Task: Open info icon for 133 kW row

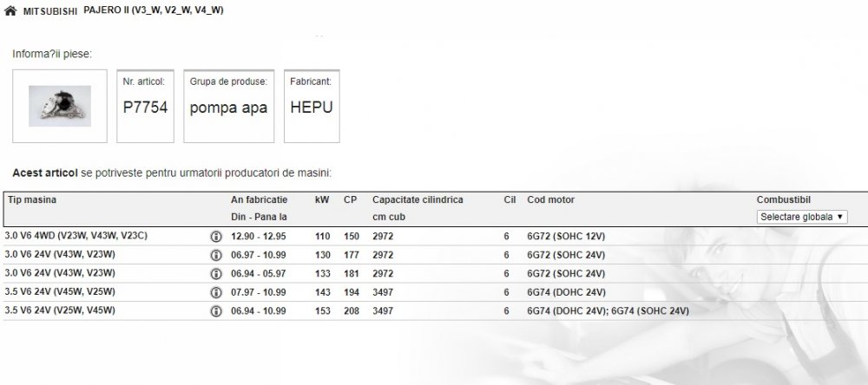Action: pyautogui.click(x=216, y=274)
